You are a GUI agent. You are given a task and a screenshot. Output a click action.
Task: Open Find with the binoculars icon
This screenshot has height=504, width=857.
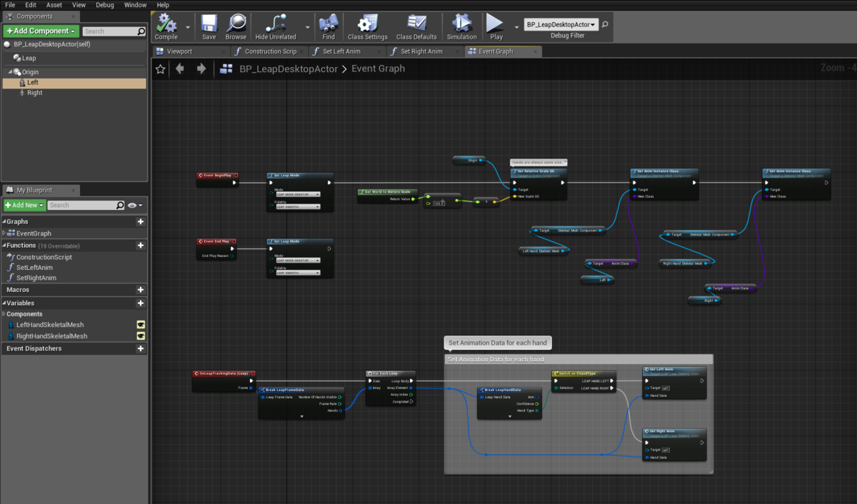pos(329,24)
